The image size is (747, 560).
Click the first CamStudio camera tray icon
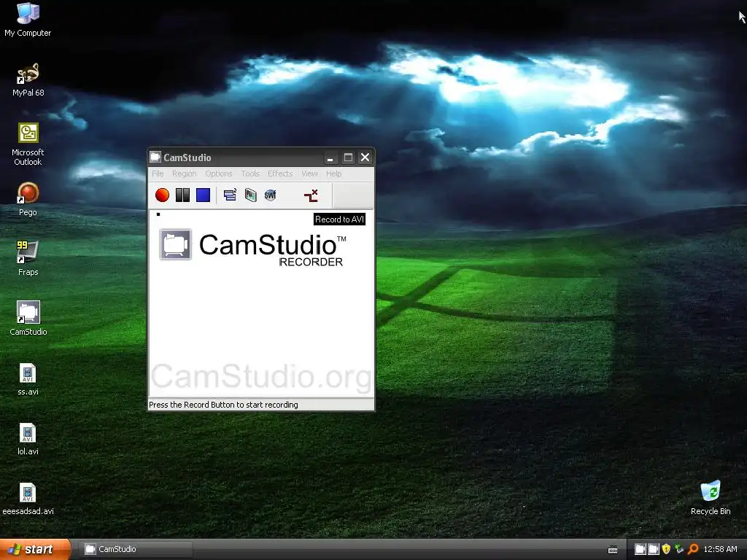[640, 549]
